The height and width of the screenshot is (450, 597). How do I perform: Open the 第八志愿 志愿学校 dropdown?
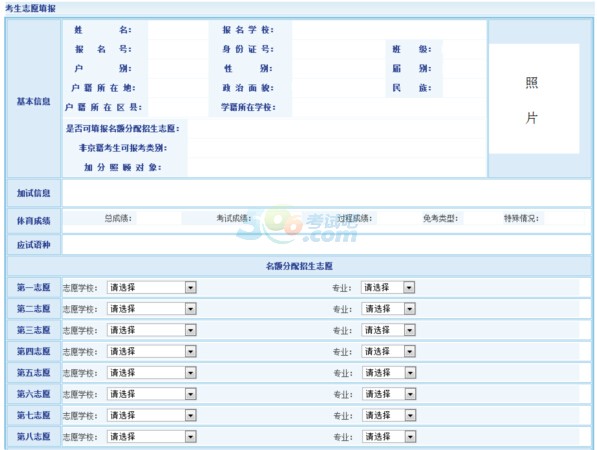tap(152, 437)
